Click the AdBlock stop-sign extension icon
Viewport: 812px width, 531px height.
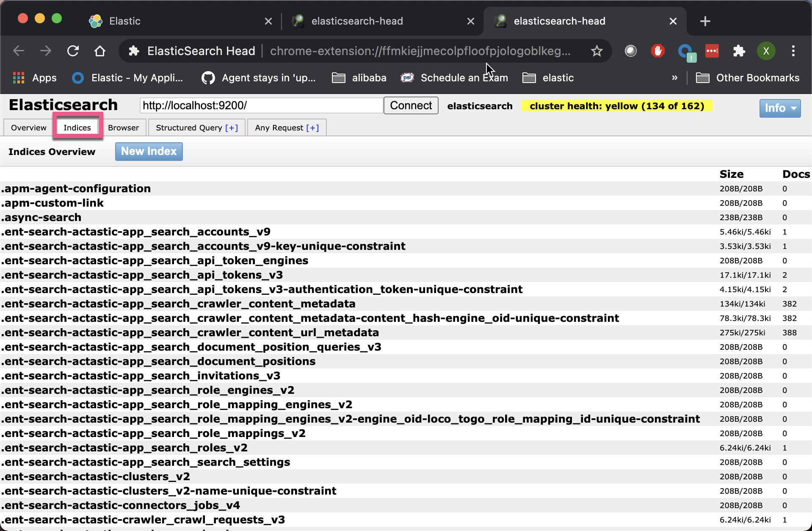pyautogui.click(x=657, y=51)
